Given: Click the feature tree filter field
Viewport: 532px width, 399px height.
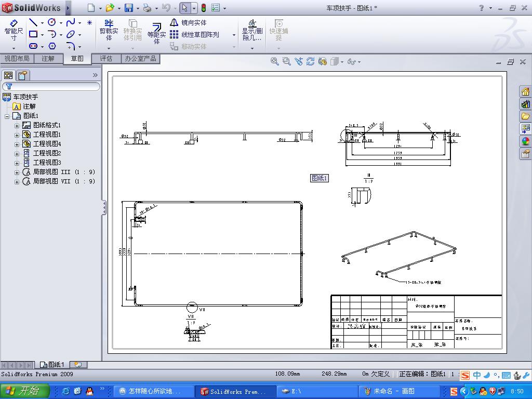Looking at the screenshot, I should click(51, 87).
